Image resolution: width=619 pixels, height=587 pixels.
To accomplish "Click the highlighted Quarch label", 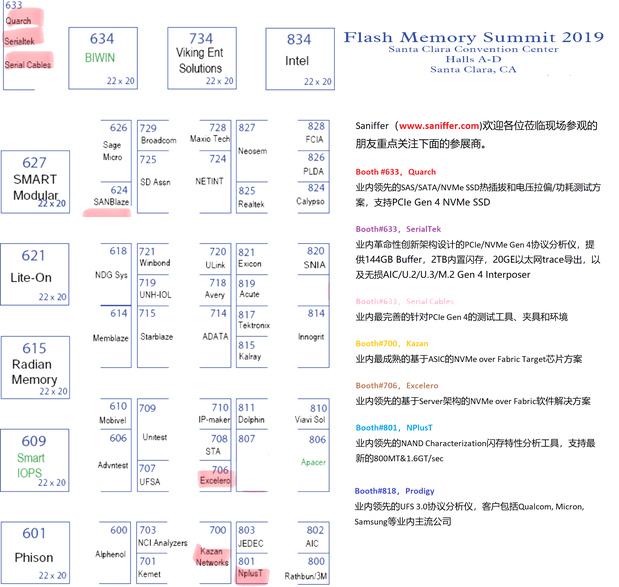I will pos(19,21).
